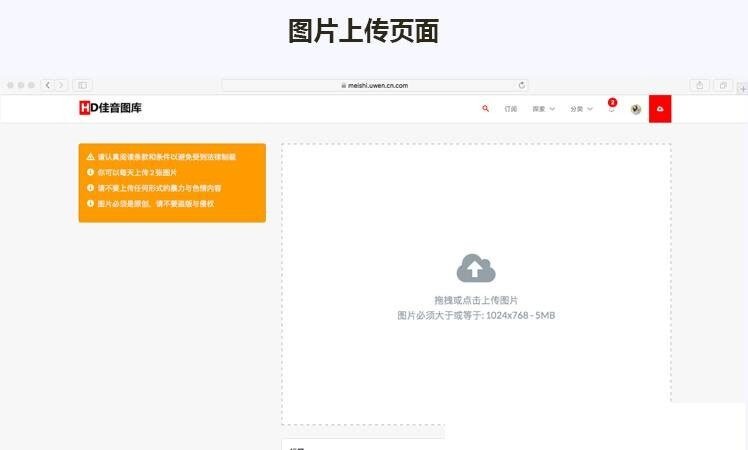Go back using Safari back arrow
Screen dimensions: 748x450
click(x=48, y=85)
